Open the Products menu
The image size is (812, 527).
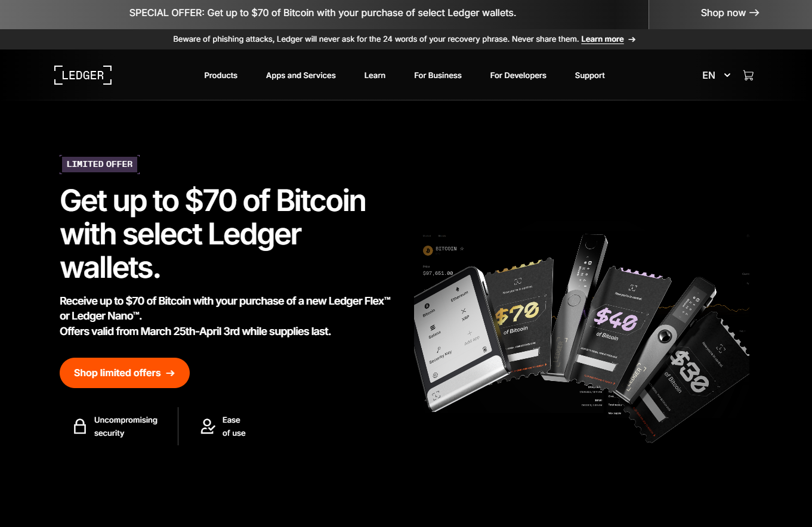tap(221, 75)
